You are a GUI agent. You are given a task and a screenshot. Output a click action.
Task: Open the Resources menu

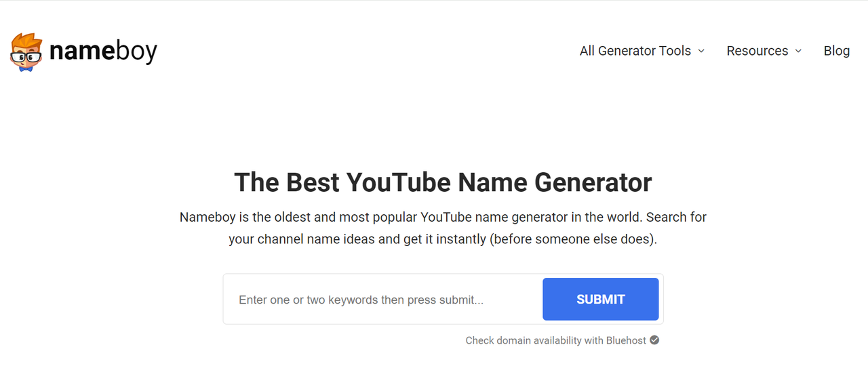757,51
